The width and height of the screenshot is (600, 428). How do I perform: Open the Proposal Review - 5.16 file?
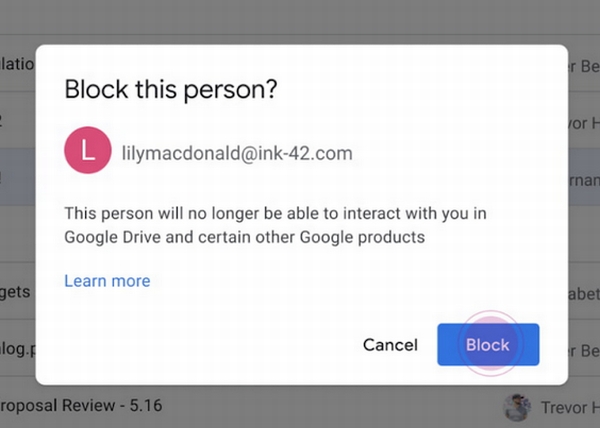coord(83,406)
